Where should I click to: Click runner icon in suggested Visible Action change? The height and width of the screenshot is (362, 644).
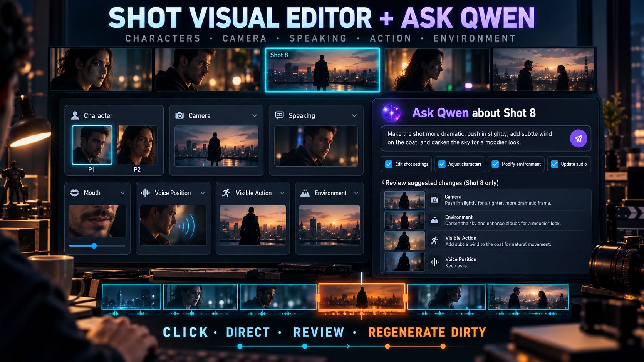(x=434, y=240)
